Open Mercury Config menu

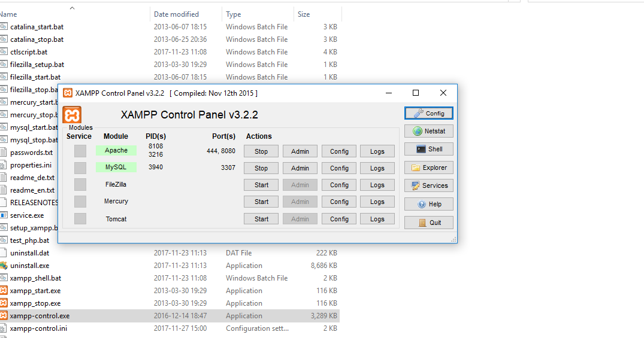pyautogui.click(x=339, y=202)
